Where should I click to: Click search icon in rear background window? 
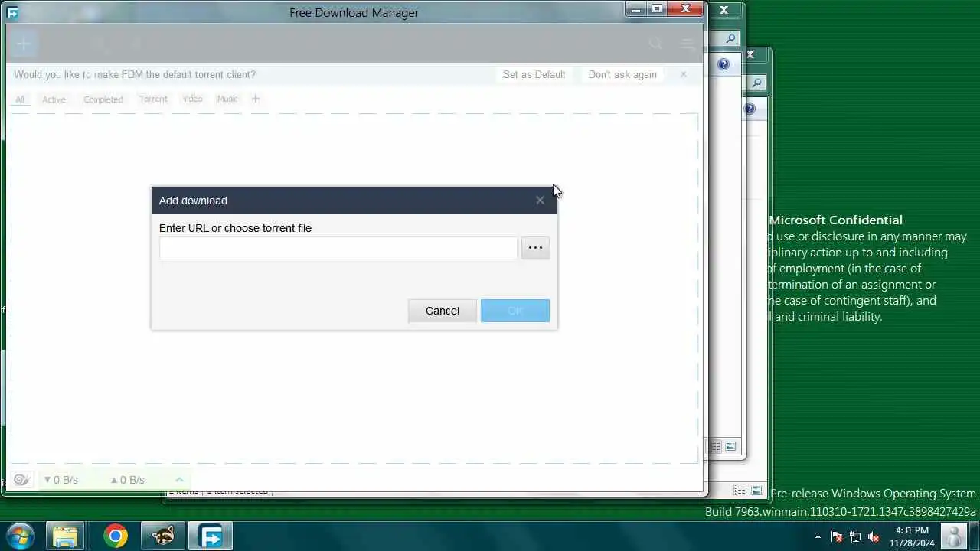click(x=756, y=83)
